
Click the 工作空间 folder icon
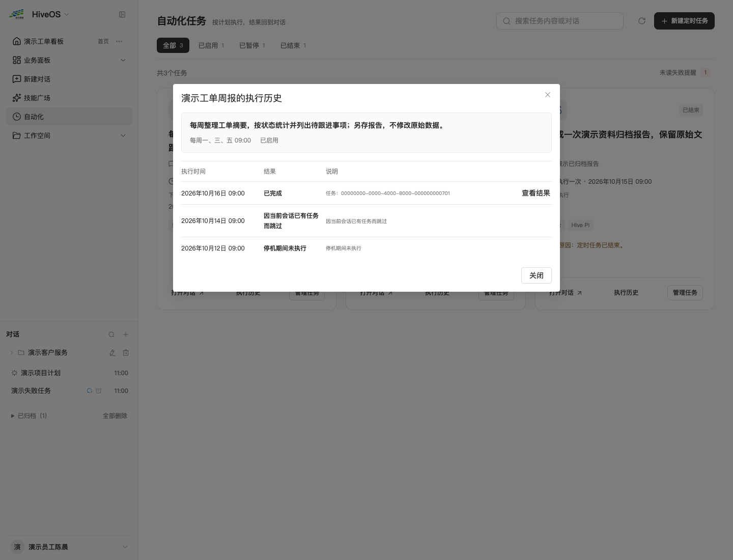tap(17, 135)
